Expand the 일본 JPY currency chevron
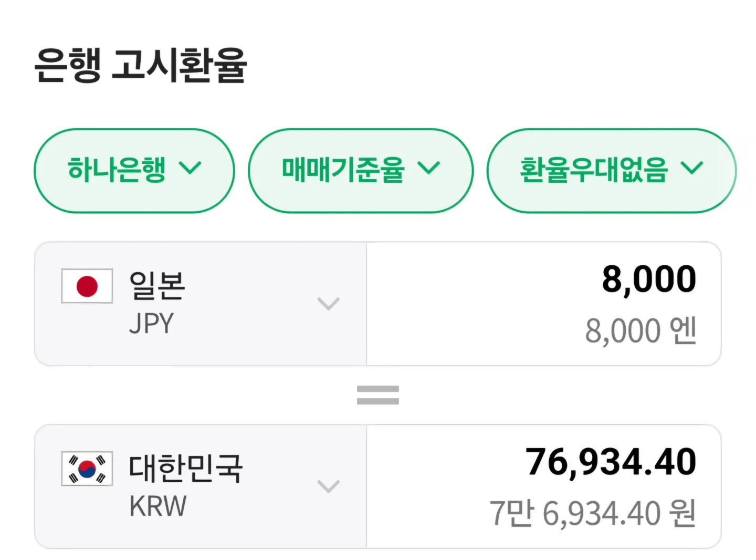 click(329, 304)
